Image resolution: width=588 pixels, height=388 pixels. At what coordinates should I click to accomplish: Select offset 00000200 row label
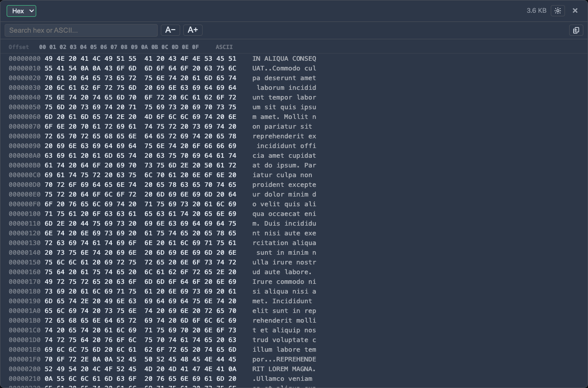click(24, 369)
